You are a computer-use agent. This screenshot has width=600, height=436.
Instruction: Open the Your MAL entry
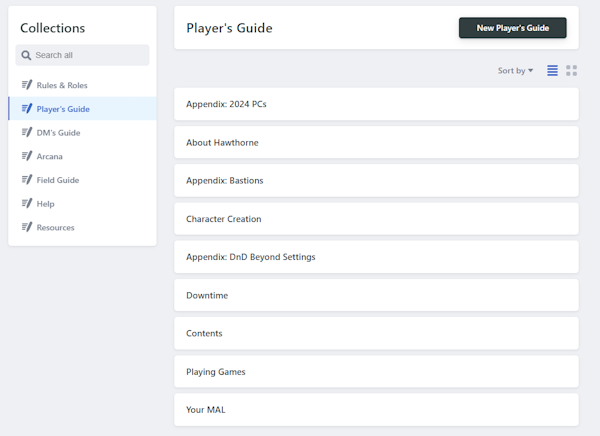point(376,410)
